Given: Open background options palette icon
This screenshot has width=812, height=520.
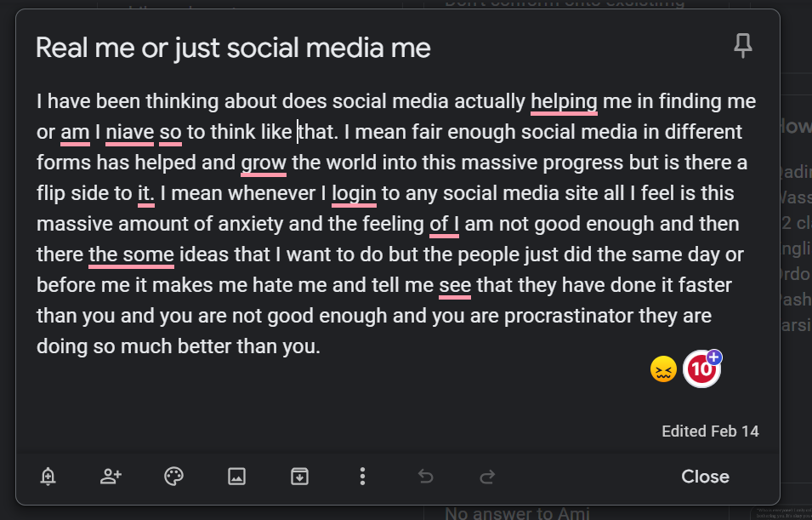Looking at the screenshot, I should pyautogui.click(x=174, y=476).
